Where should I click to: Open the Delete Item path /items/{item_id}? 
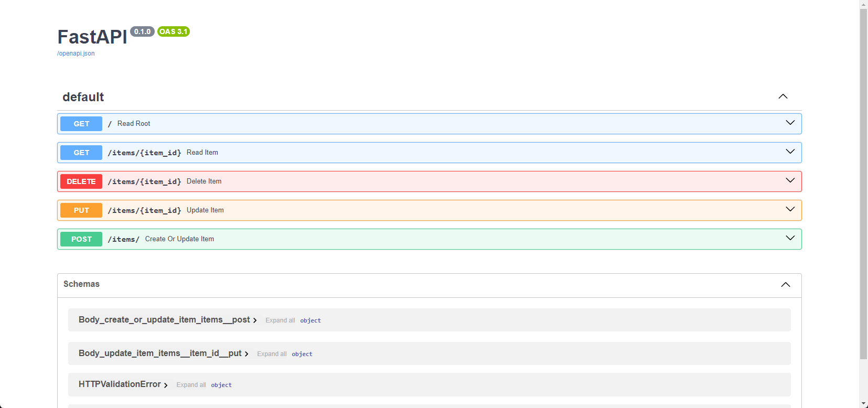click(x=144, y=181)
